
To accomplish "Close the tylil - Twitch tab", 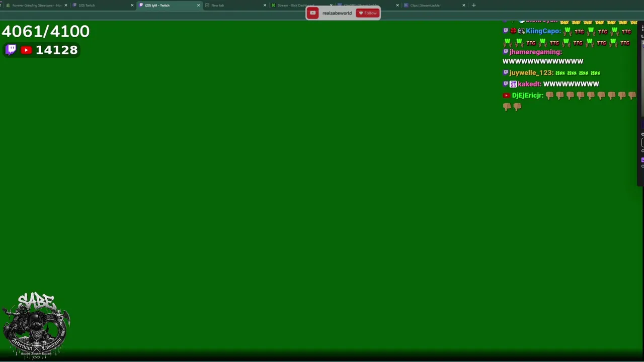I will 198,5.
